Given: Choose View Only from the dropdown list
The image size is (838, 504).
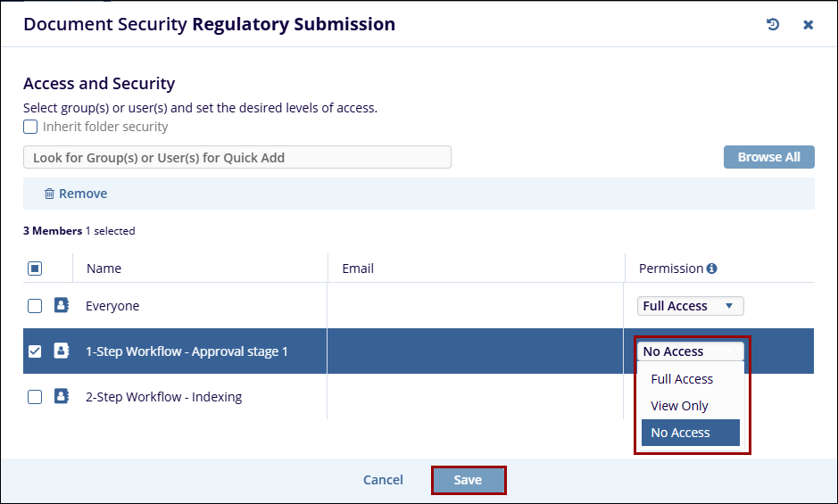Looking at the screenshot, I should pos(679,406).
